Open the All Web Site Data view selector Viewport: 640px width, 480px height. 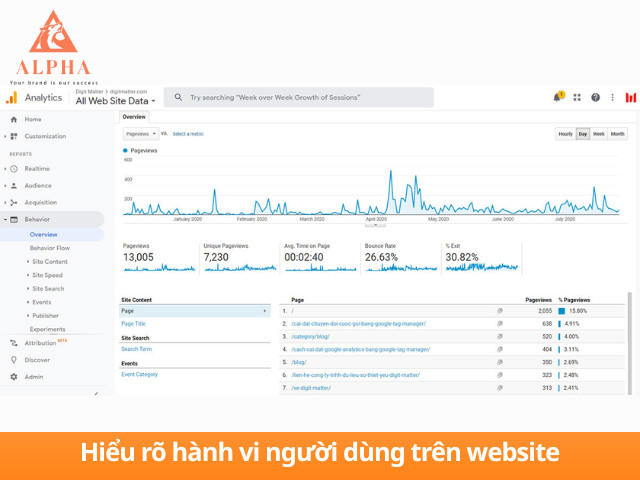coord(116,100)
